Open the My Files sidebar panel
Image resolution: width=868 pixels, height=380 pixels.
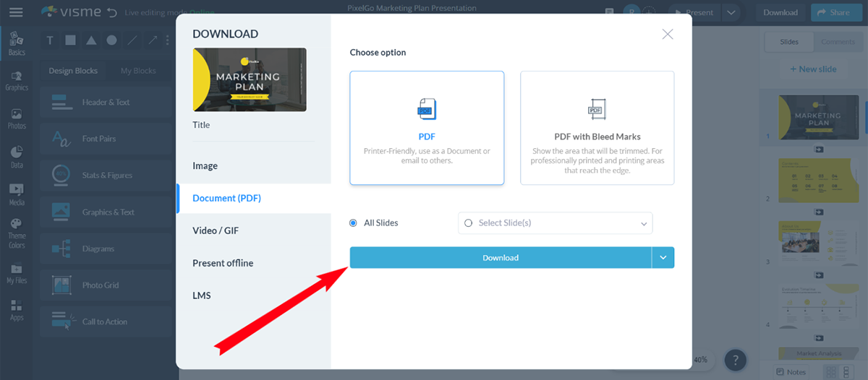(16, 274)
